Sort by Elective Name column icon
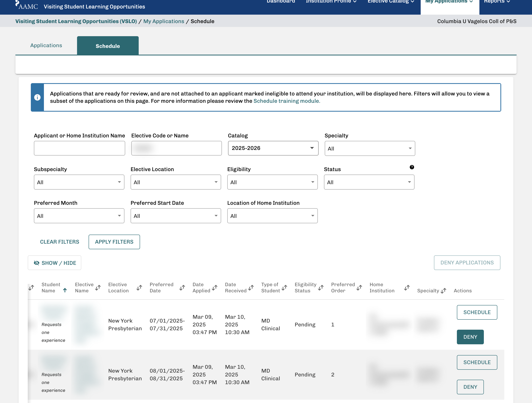Image resolution: width=532 pixels, height=403 pixels. [x=98, y=288]
